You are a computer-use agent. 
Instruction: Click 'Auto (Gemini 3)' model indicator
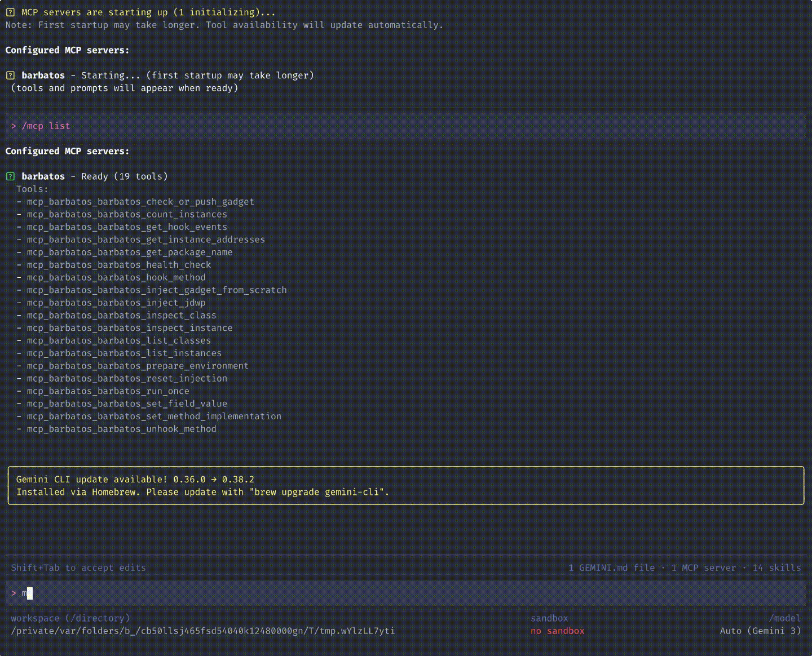[761, 631]
